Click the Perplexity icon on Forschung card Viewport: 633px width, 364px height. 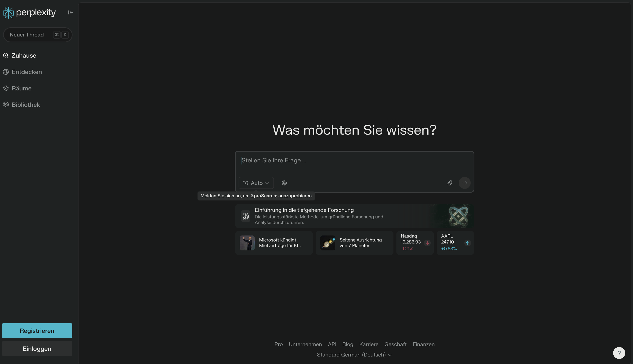(x=246, y=216)
